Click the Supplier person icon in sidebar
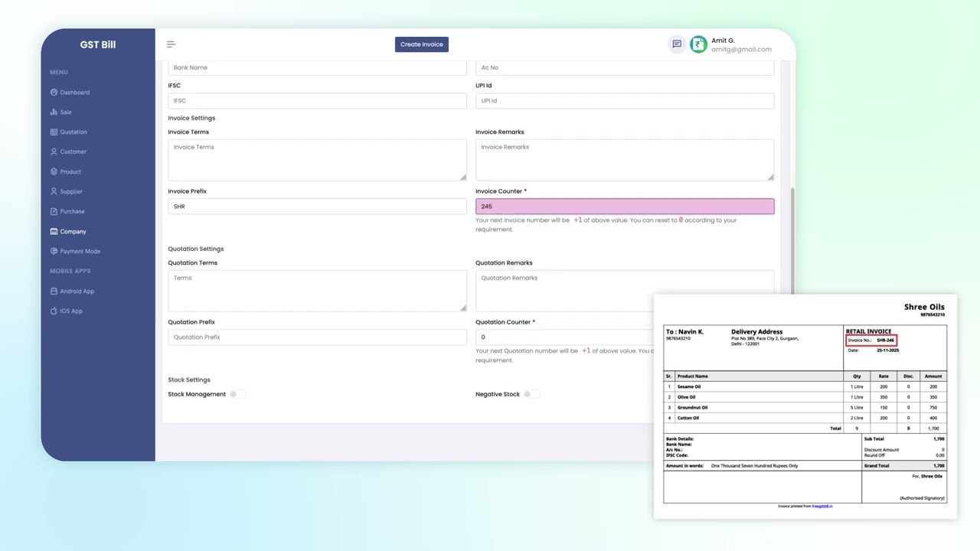980x551 pixels. point(54,192)
